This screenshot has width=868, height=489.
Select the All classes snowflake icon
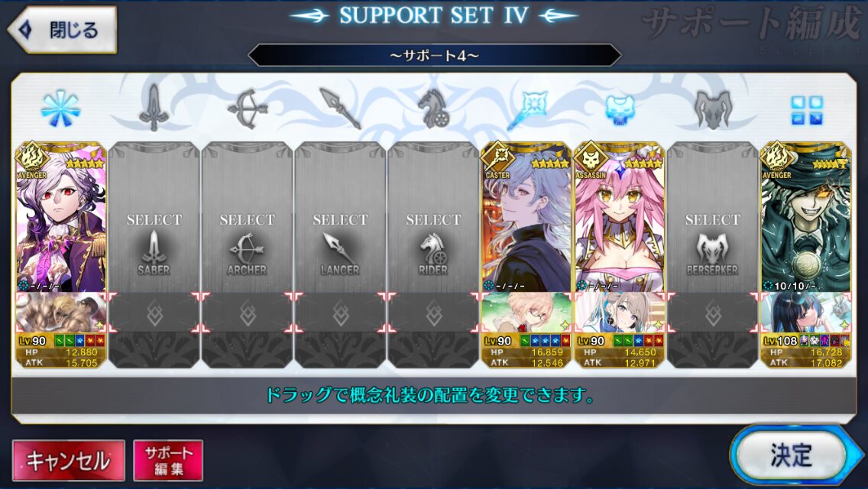tap(61, 108)
